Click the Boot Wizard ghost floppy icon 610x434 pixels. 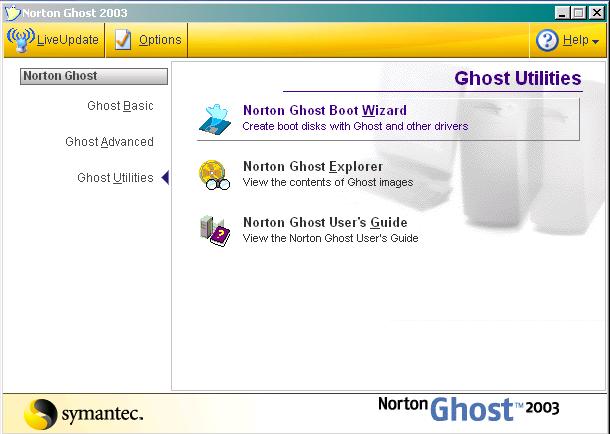[215, 119]
